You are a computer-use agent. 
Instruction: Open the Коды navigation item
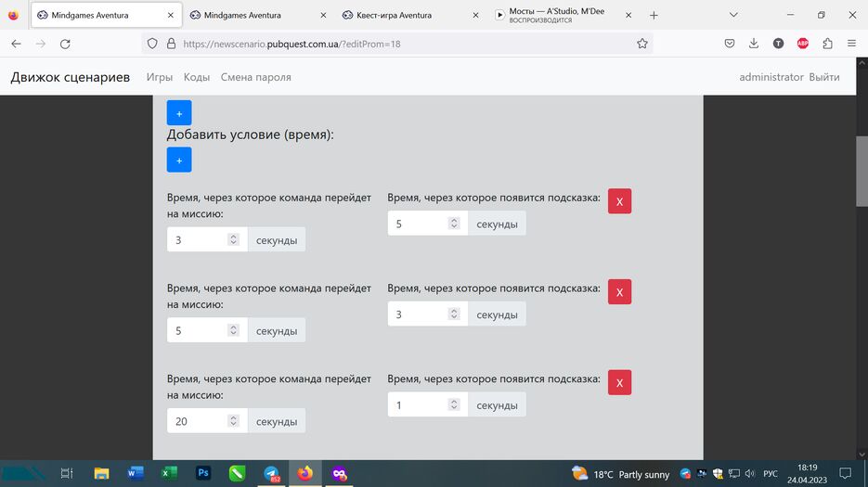(197, 77)
